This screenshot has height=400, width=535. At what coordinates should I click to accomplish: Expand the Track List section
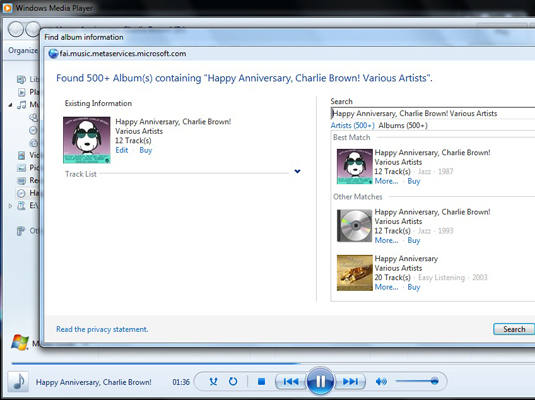[x=298, y=171]
